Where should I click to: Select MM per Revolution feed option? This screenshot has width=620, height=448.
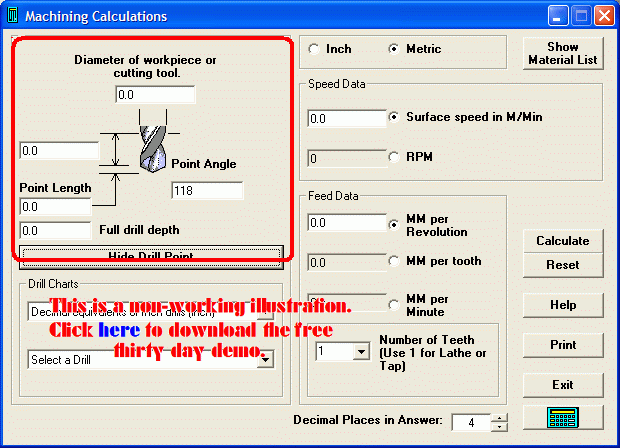tap(393, 225)
